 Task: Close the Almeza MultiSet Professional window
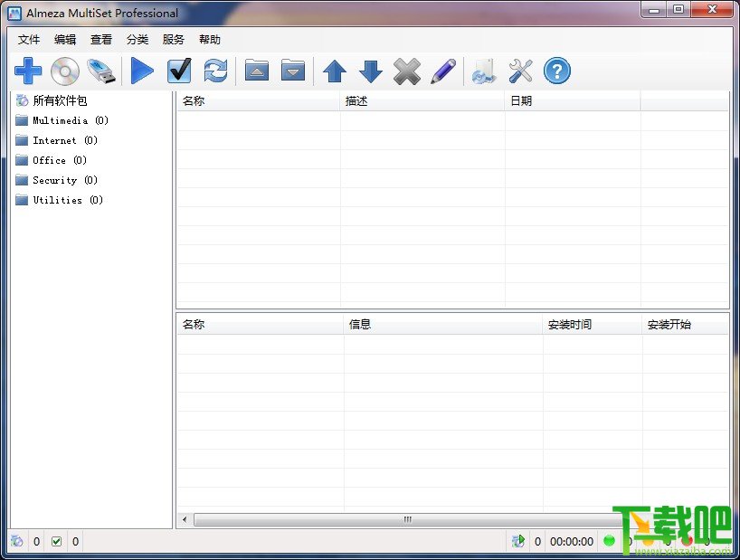(712, 10)
